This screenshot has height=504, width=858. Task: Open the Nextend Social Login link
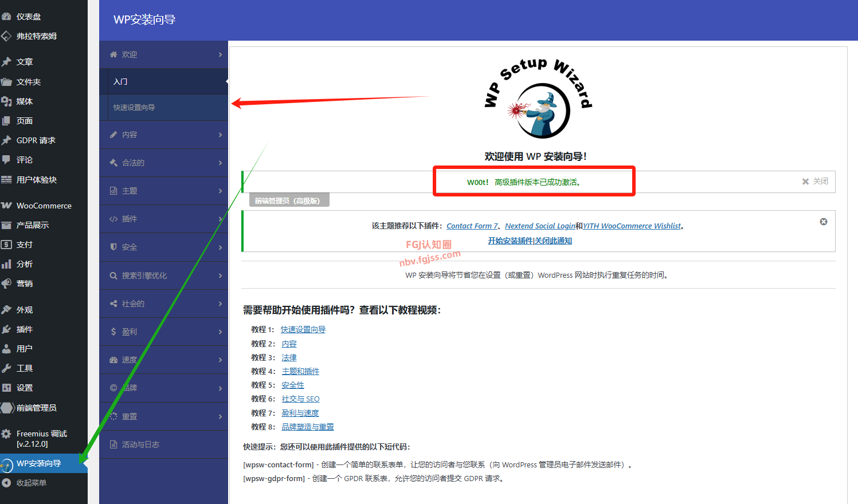(x=540, y=226)
